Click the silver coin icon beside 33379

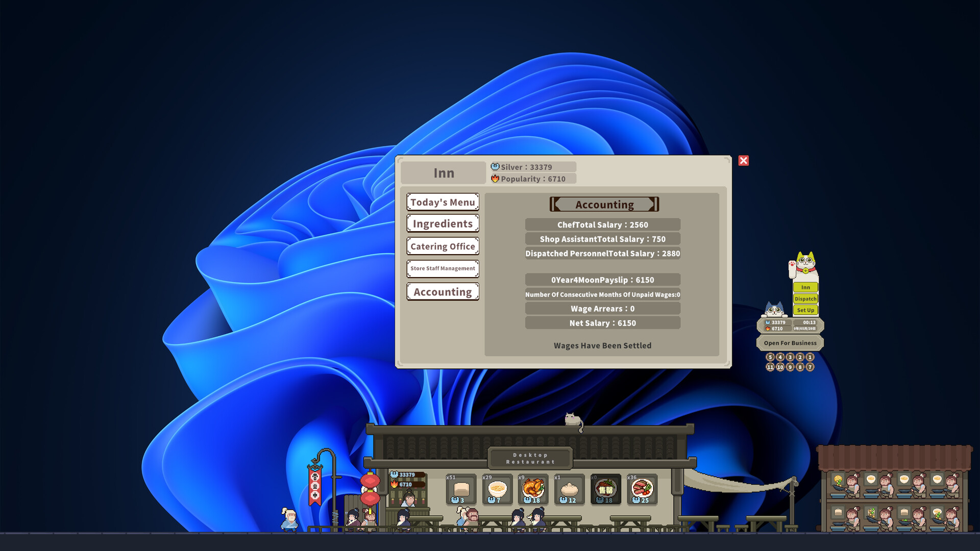(494, 167)
